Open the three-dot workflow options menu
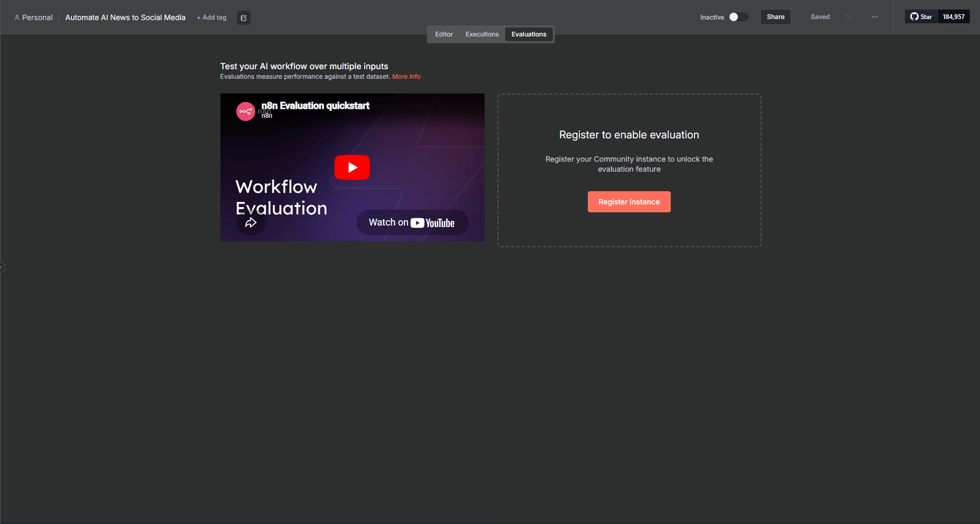980x524 pixels. point(875,17)
